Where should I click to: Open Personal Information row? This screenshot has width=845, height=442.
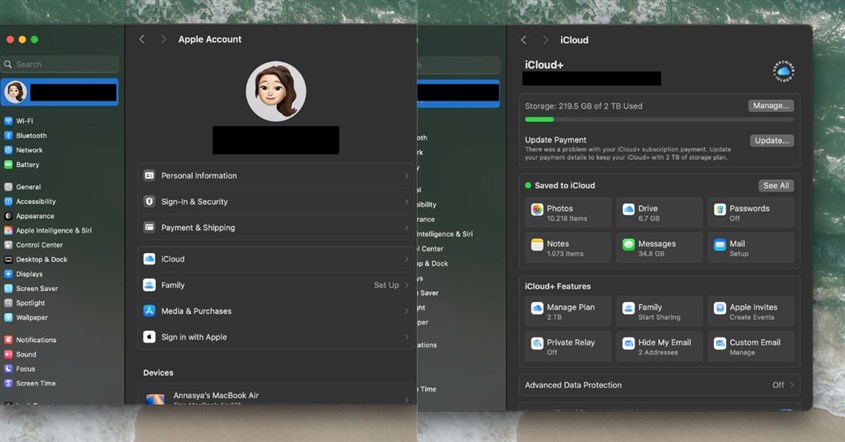point(275,176)
